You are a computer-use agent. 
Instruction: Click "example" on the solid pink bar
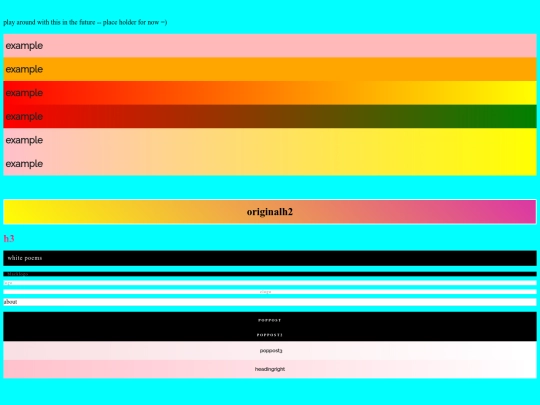24,46
